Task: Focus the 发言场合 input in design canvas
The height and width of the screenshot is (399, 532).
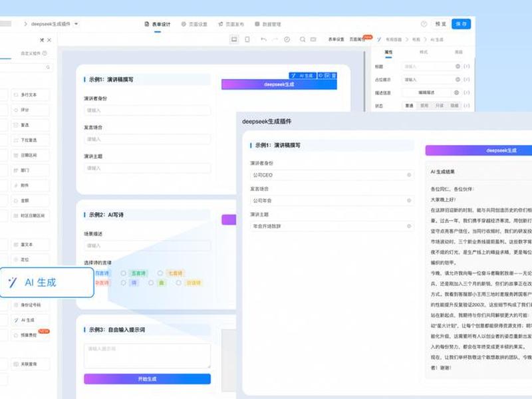Action: coord(147,139)
